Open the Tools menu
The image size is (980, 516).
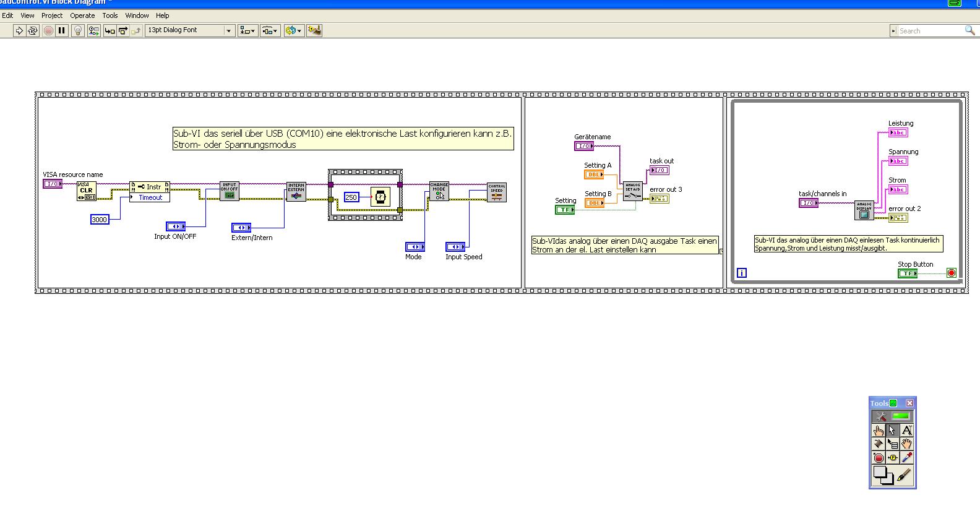[x=110, y=15]
